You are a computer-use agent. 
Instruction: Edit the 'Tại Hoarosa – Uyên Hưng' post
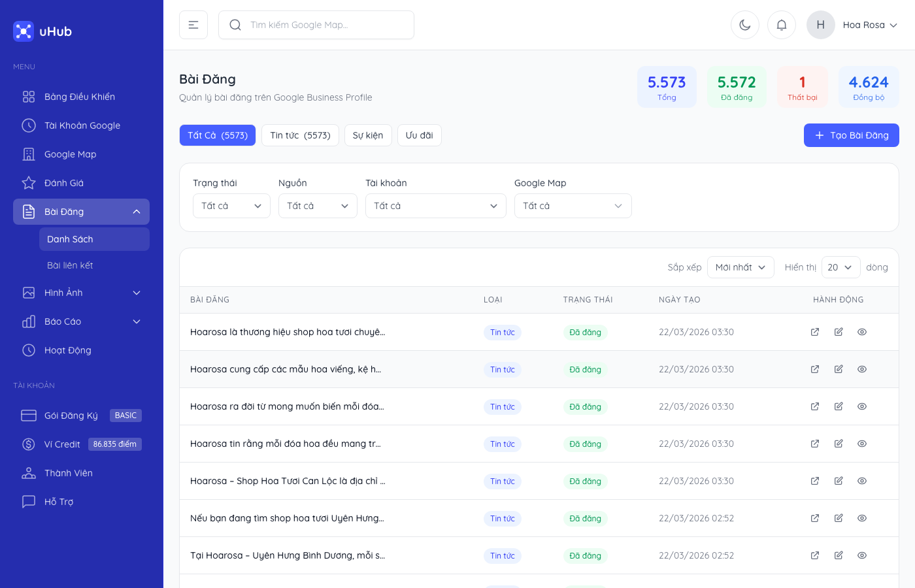839,555
